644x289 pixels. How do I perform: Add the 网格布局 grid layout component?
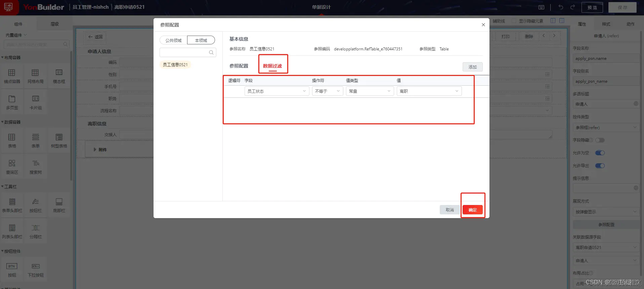[36, 76]
